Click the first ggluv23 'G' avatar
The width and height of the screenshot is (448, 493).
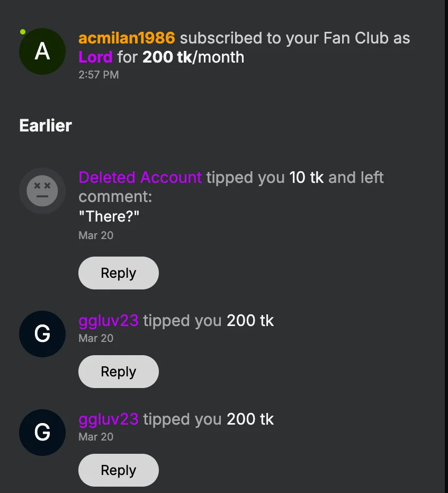(x=42, y=334)
